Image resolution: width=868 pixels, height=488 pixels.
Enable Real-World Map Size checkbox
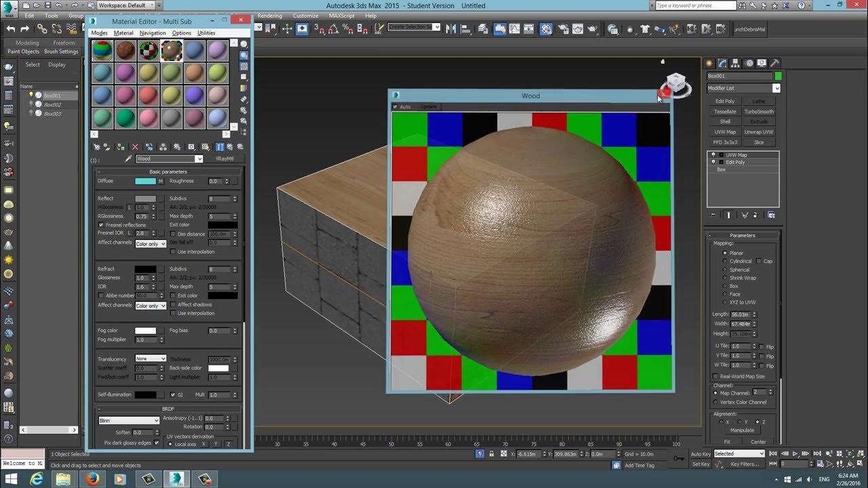[x=715, y=376]
